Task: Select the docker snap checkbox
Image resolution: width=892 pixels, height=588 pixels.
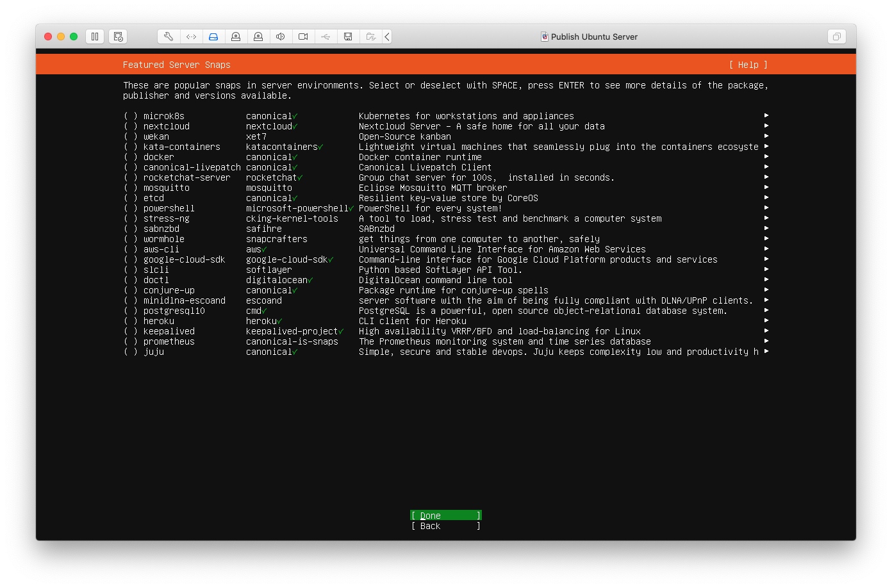Action: click(x=131, y=157)
